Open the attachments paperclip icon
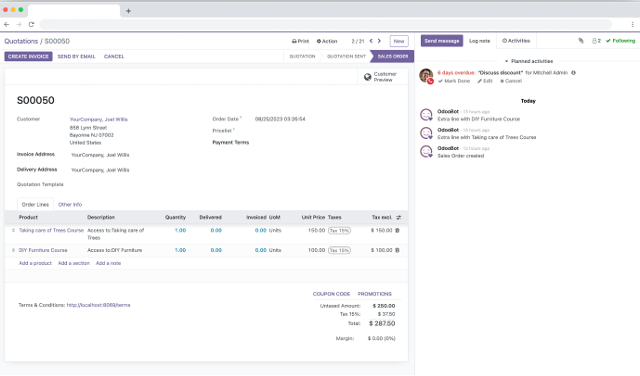Viewport: 640px width, 376px height. 581,41
